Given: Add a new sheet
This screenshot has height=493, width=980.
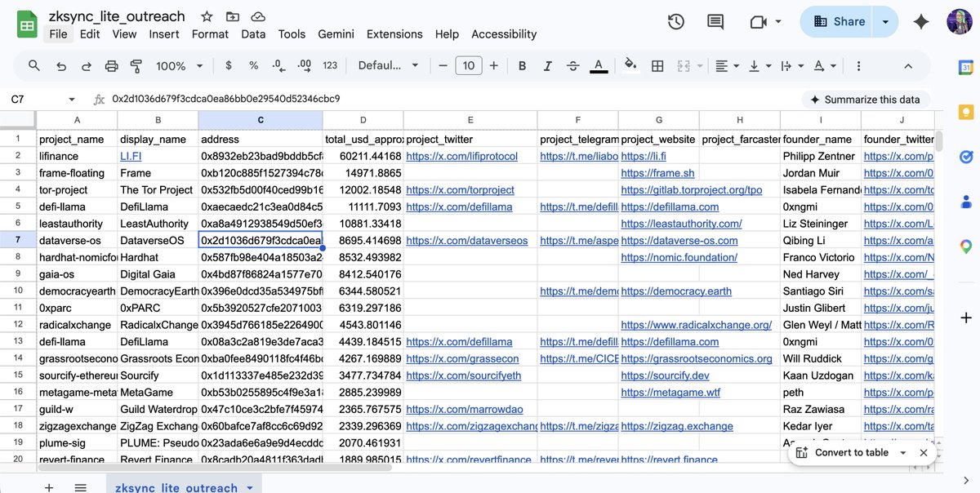Looking at the screenshot, I should (x=48, y=486).
